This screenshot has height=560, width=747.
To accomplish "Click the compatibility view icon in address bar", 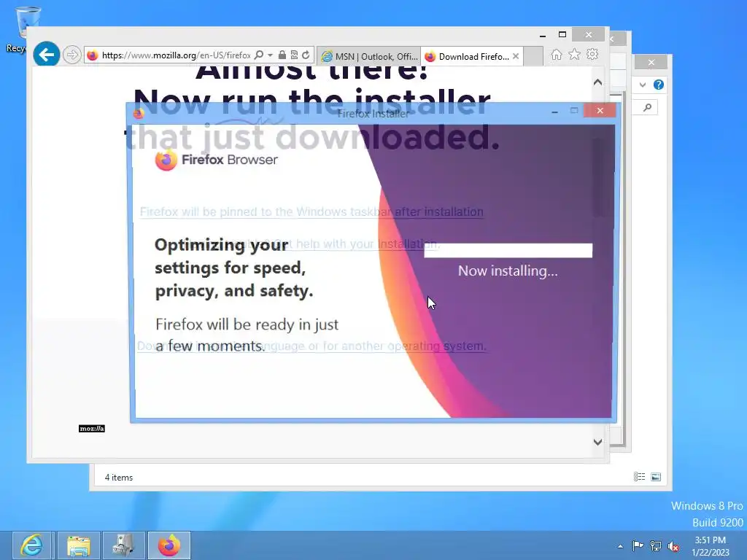I will pos(294,55).
